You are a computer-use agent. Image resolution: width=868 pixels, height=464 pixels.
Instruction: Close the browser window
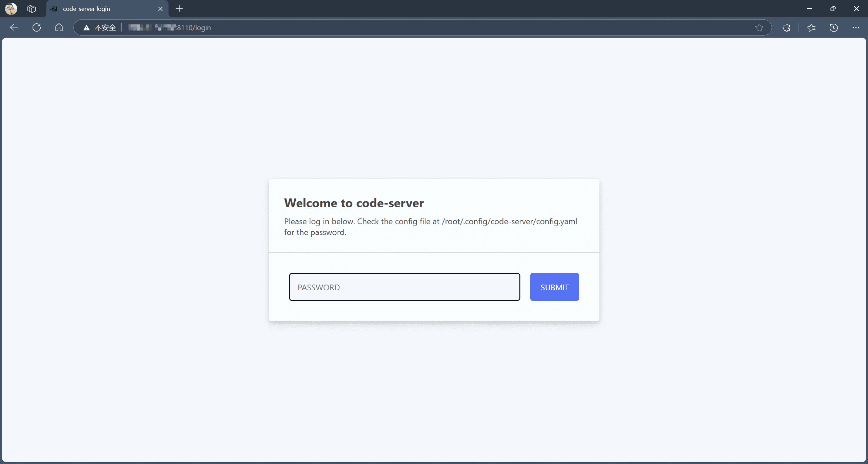[856, 9]
